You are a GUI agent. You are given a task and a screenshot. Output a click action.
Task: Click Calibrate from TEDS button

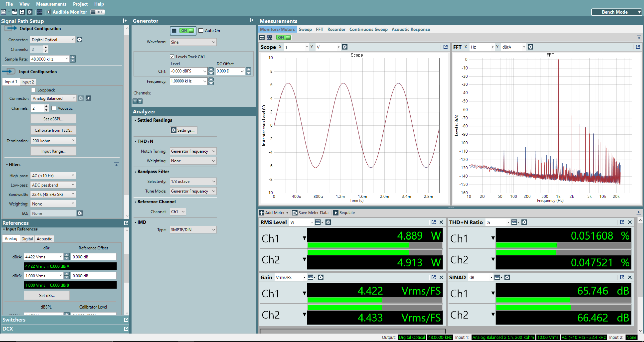[x=53, y=130]
